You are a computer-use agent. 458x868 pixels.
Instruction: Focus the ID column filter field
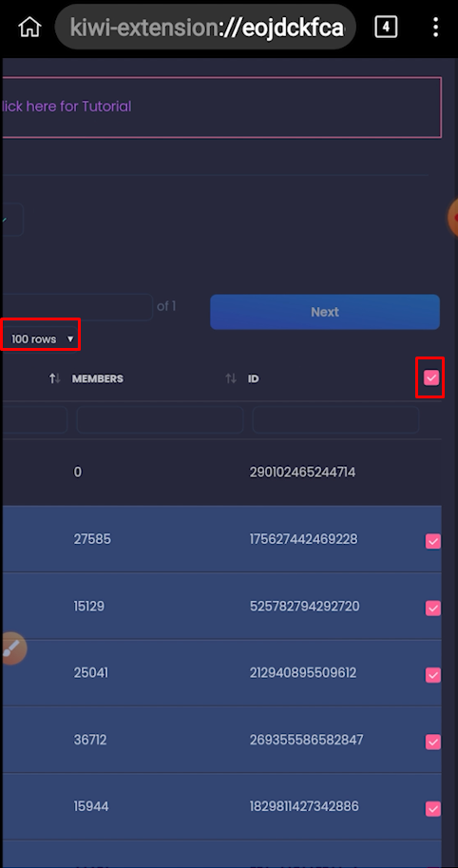[335, 420]
